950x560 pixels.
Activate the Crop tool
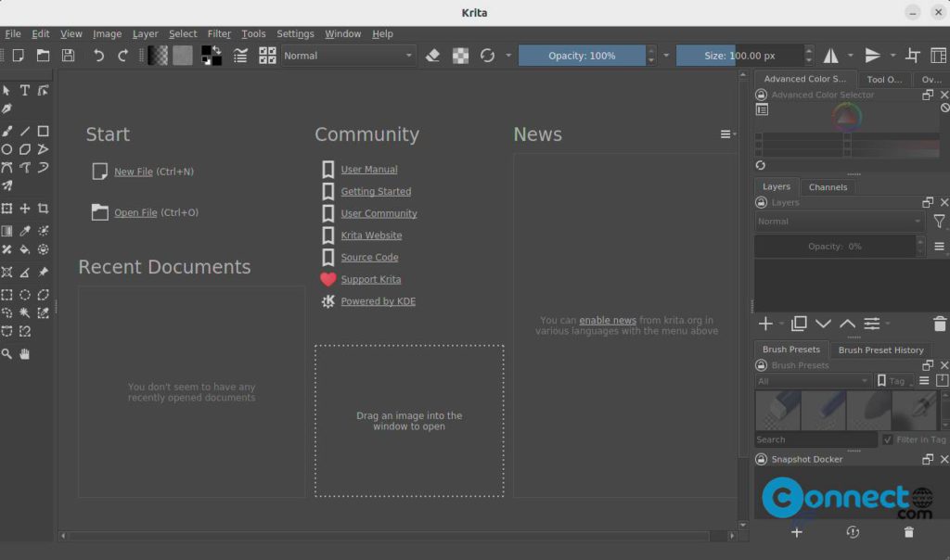(42, 208)
